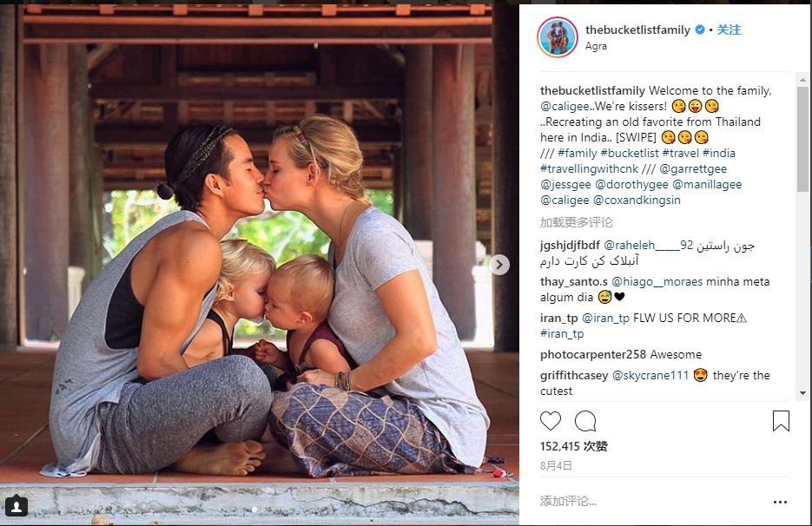Load more comments via 加载更多评论
This screenshot has width=812, height=526.
(576, 222)
